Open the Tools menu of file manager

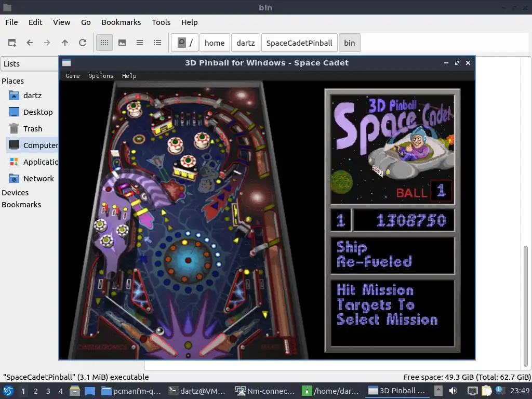point(161,22)
